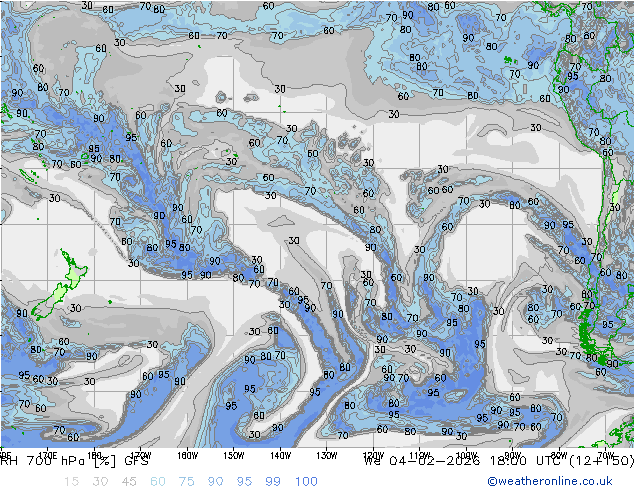
Task: Click the green New Zealand outline on map
Action: [x=60, y=286]
